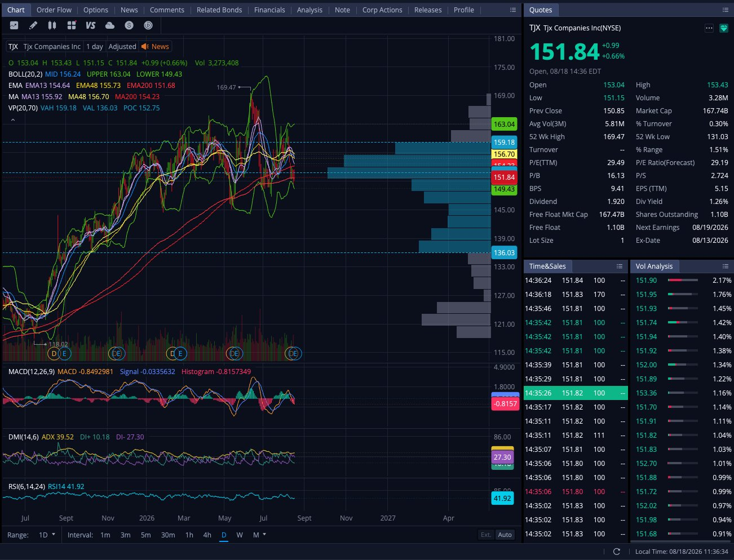Switch to the Order Flow tab
The width and height of the screenshot is (734, 560).
[x=54, y=10]
